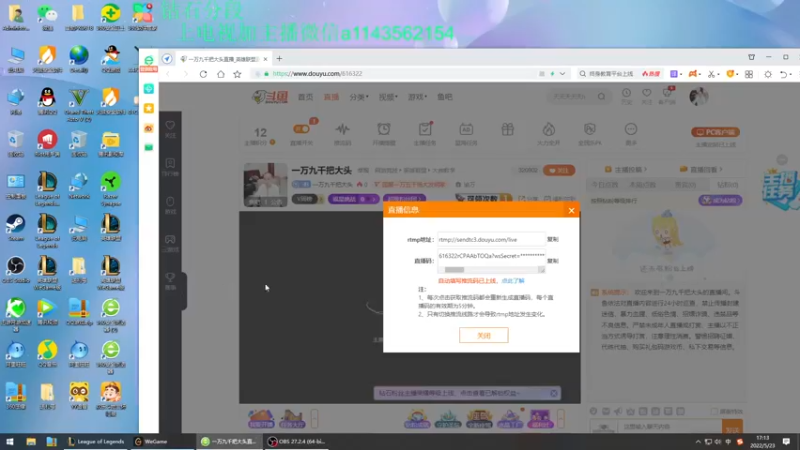
Task: Click the Douyu logo
Action: tap(270, 96)
